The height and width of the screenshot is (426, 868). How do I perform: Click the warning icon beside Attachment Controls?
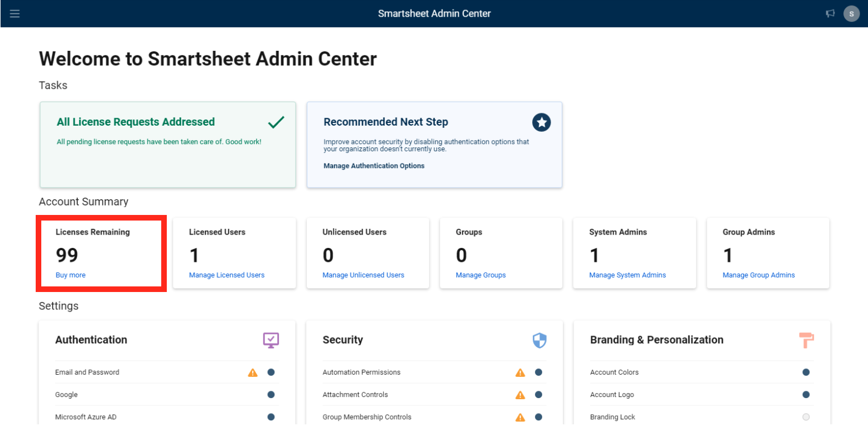[x=520, y=395]
